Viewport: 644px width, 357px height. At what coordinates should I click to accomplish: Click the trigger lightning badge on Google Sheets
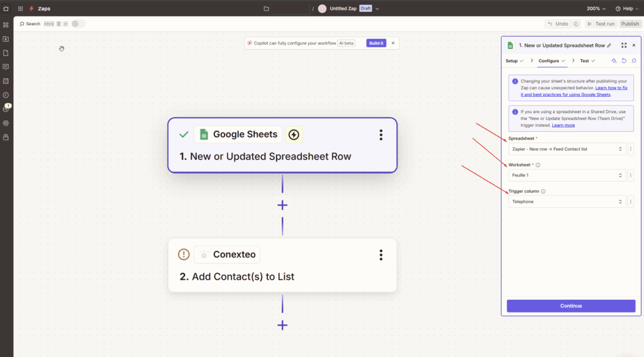click(294, 135)
